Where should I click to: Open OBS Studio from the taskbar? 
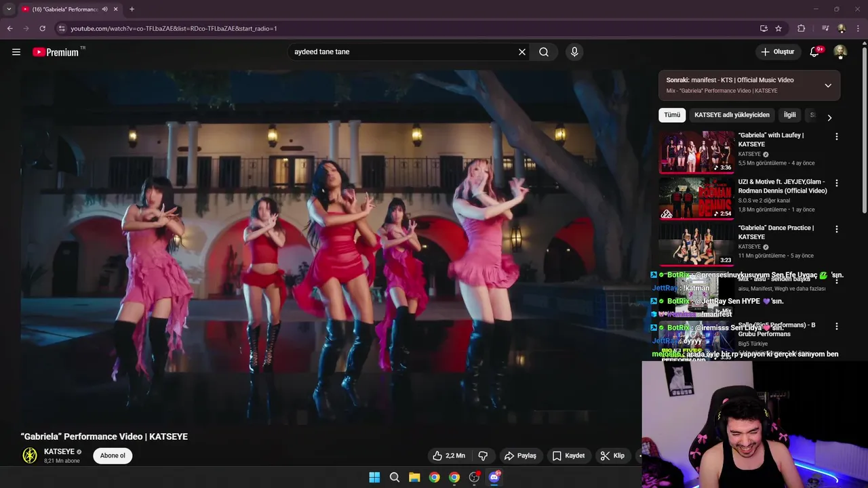click(x=474, y=477)
